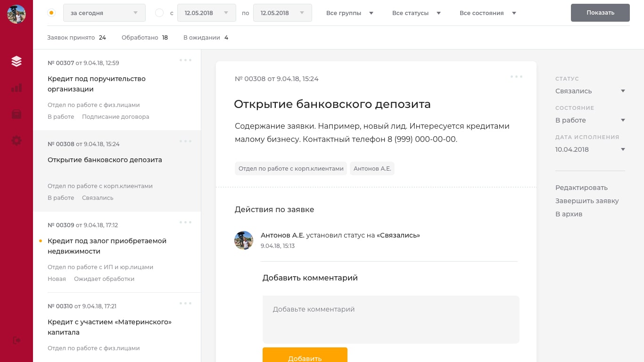Open the «Все группы» filter dropdown
The image size is (644, 362).
349,13
